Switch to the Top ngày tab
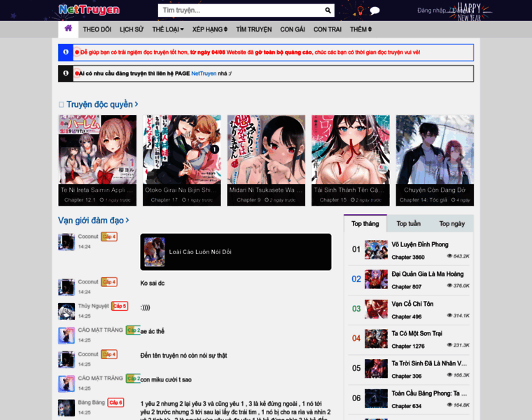The height and width of the screenshot is (420, 532). 452,223
